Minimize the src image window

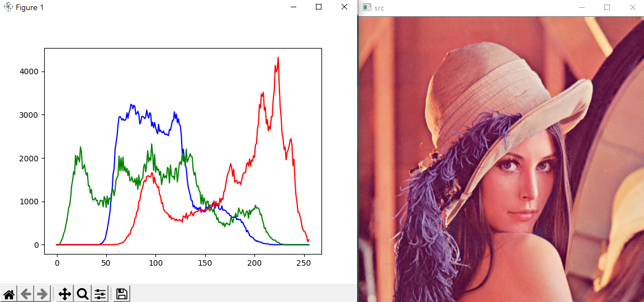click(x=581, y=7)
